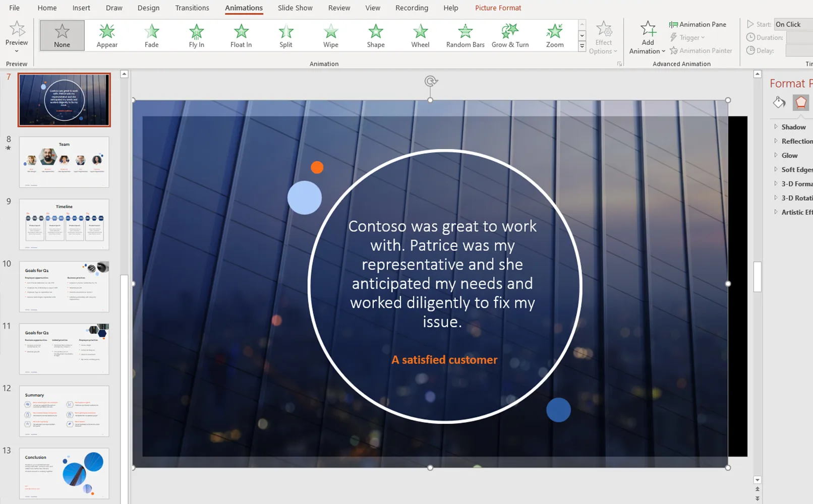Apply the Fade animation
Screen dimensions: 813x504
tap(151, 35)
